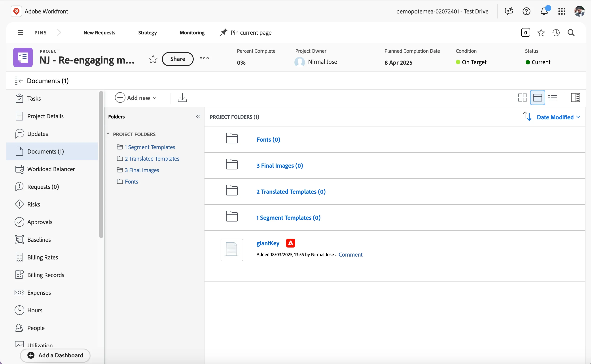Image resolution: width=591 pixels, height=364 pixels.
Task: Open the Add new dropdown
Action: click(x=136, y=98)
